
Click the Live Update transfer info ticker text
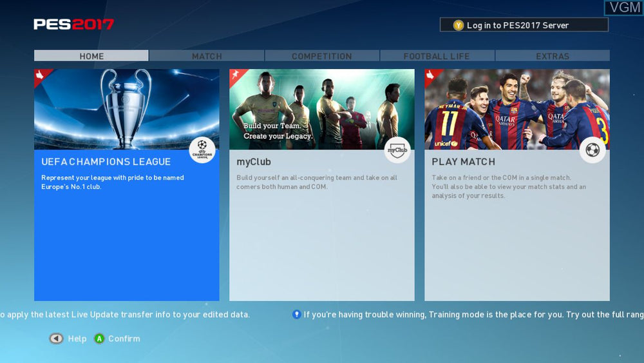click(125, 315)
